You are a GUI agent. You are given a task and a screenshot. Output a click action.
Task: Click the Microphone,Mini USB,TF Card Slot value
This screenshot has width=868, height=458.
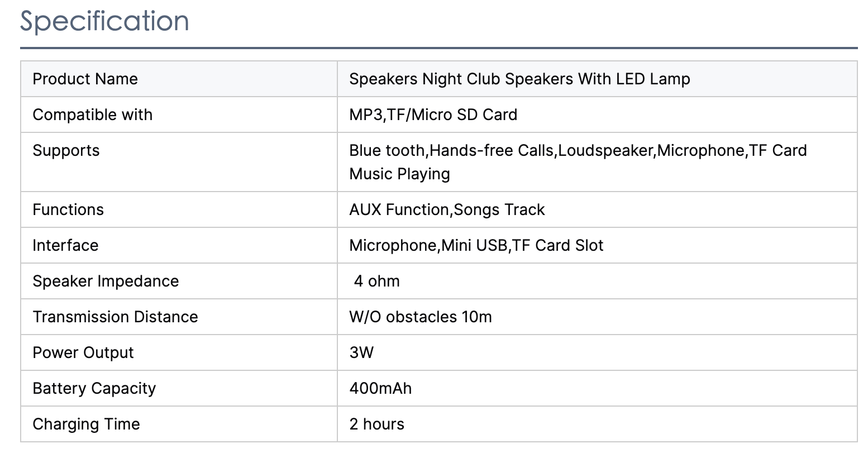[476, 245]
